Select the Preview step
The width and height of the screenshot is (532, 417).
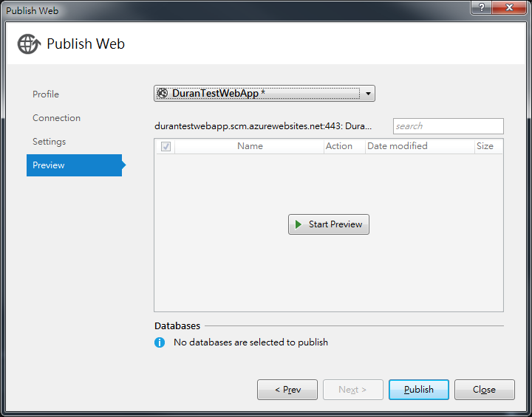pyautogui.click(x=75, y=165)
